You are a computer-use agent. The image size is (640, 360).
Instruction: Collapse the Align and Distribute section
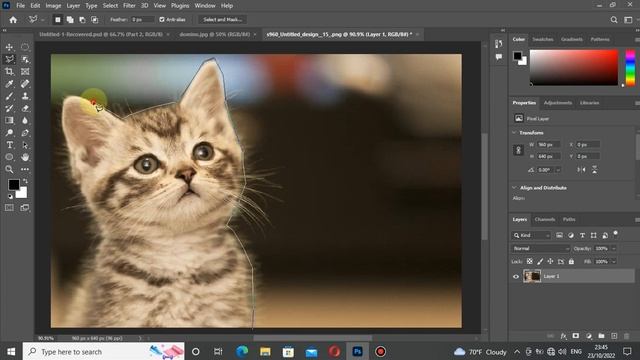(x=514, y=188)
